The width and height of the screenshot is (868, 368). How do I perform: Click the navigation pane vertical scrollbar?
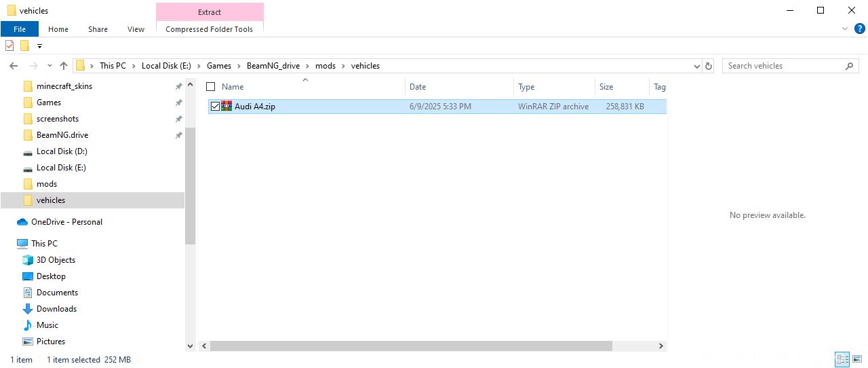pos(190,185)
